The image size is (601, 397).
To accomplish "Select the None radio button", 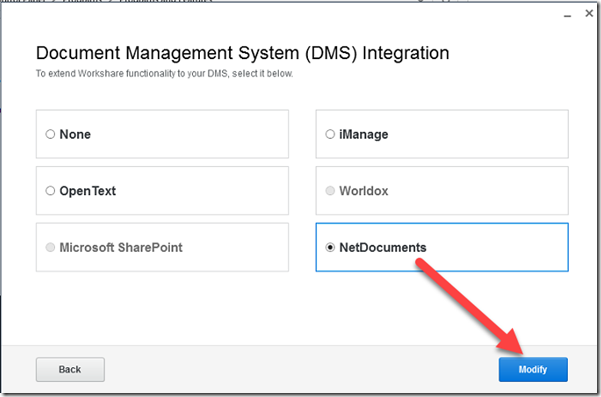I will [50, 134].
